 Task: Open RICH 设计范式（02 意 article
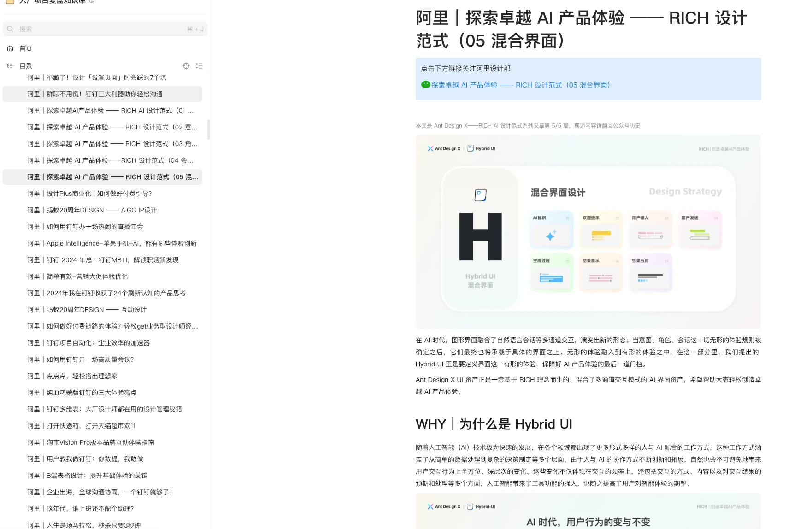102,127
